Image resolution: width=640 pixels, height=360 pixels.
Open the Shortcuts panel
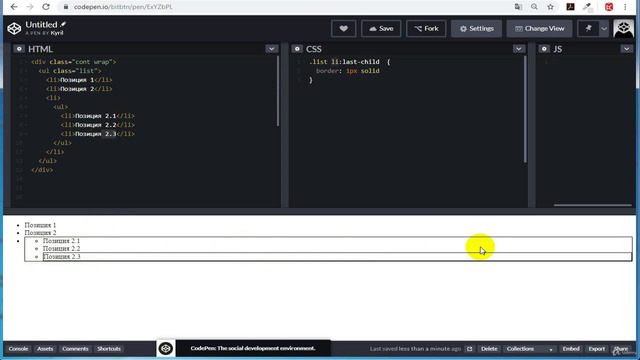point(109,349)
